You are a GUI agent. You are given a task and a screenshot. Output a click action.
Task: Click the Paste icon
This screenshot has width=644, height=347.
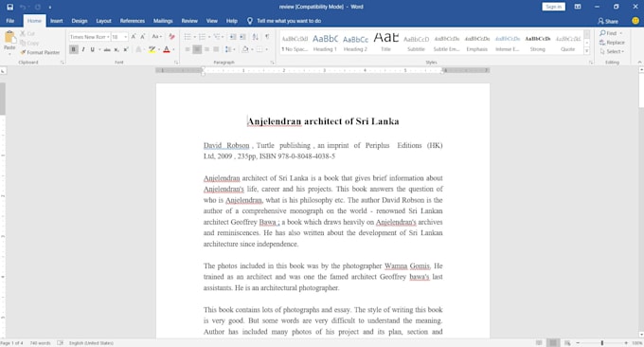9,37
